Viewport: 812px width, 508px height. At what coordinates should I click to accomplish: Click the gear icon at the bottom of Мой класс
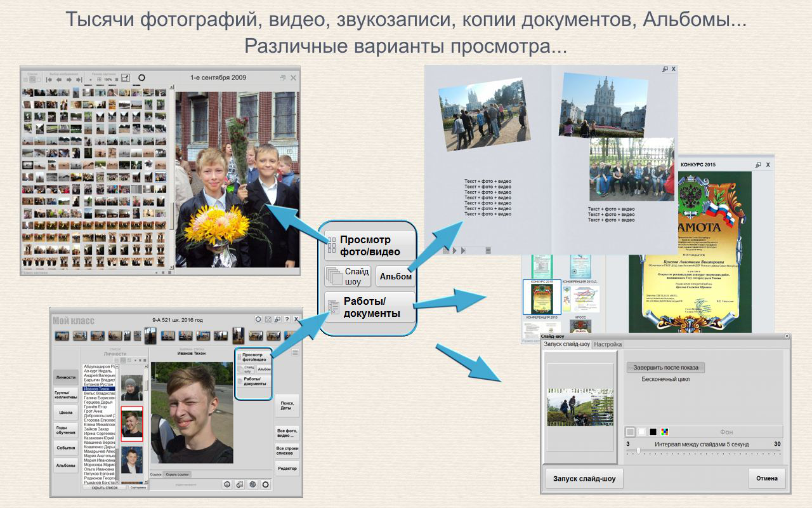[228, 485]
